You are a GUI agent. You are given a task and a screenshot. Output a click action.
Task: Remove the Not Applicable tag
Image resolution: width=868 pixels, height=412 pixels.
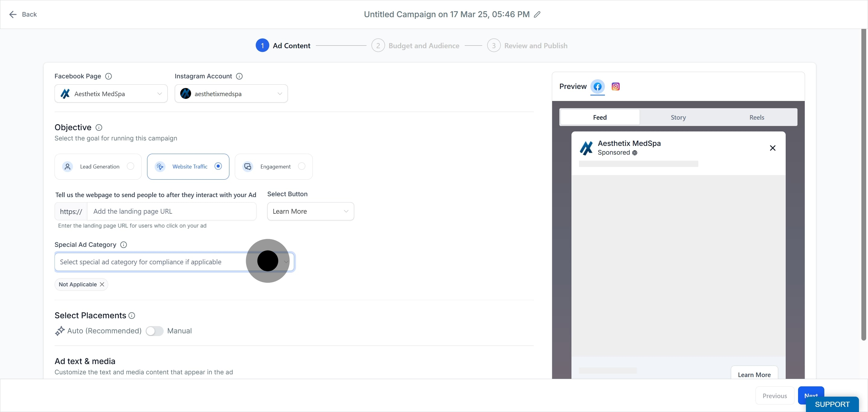point(102,284)
